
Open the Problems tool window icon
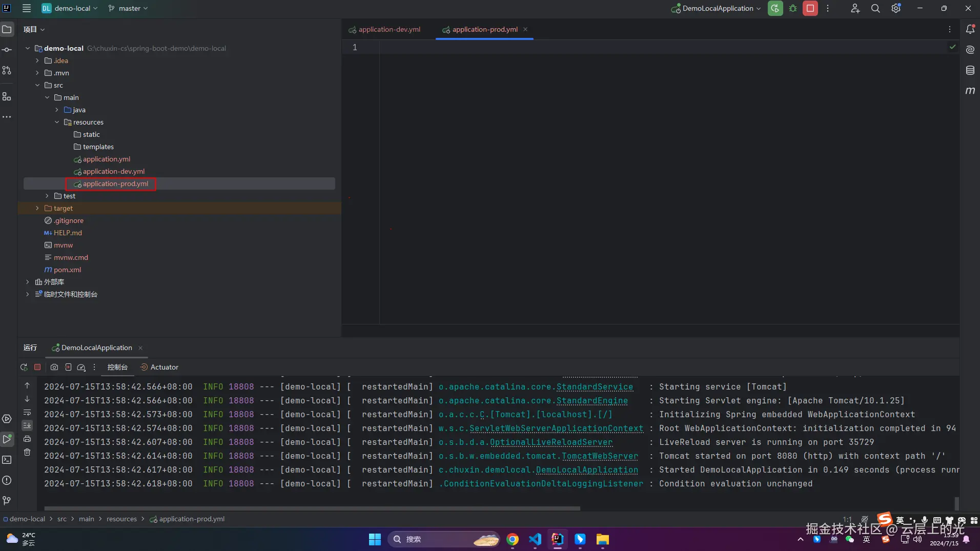tap(7, 480)
